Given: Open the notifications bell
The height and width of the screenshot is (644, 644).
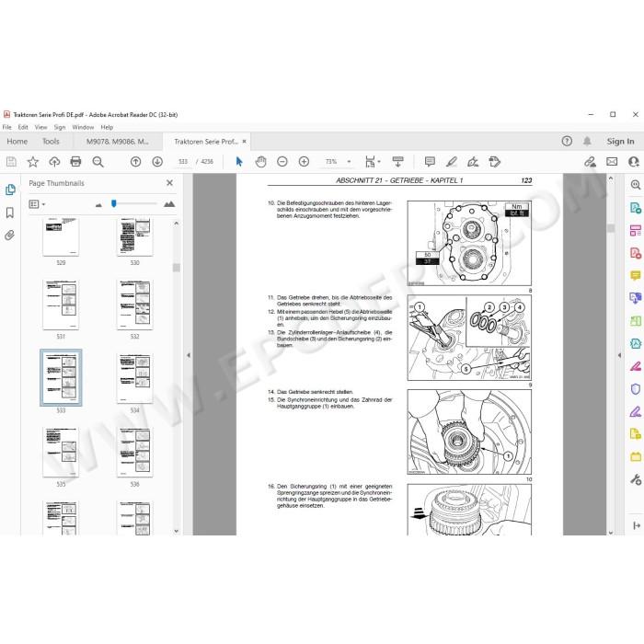Looking at the screenshot, I should tap(587, 142).
